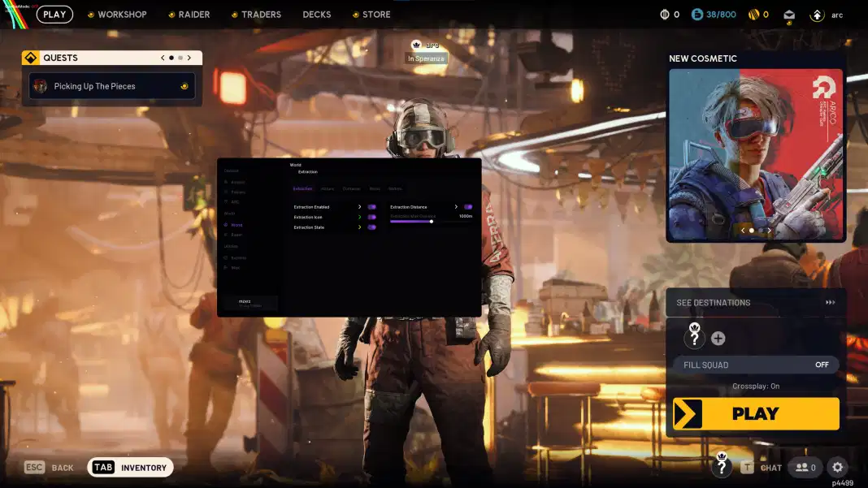The width and height of the screenshot is (868, 488).
Task: Toggle Extraction Distance switch
Action: 468,207
